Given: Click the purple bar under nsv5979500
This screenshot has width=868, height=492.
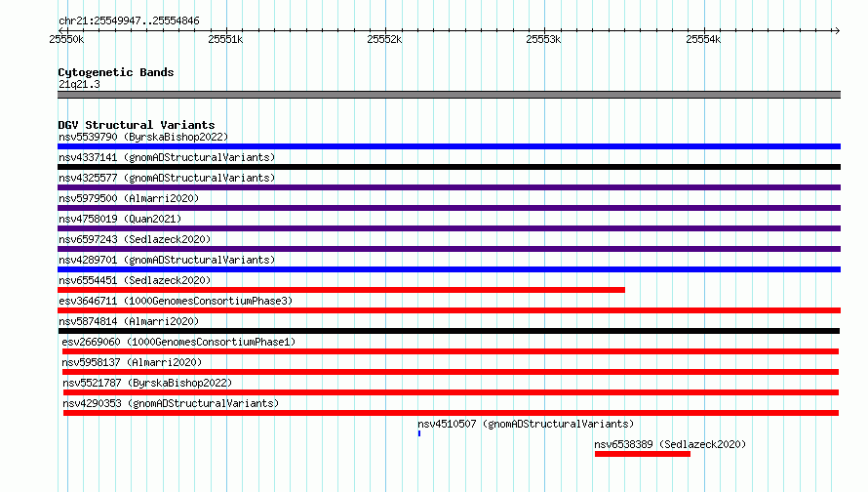Looking at the screenshot, I should pyautogui.click(x=449, y=208).
